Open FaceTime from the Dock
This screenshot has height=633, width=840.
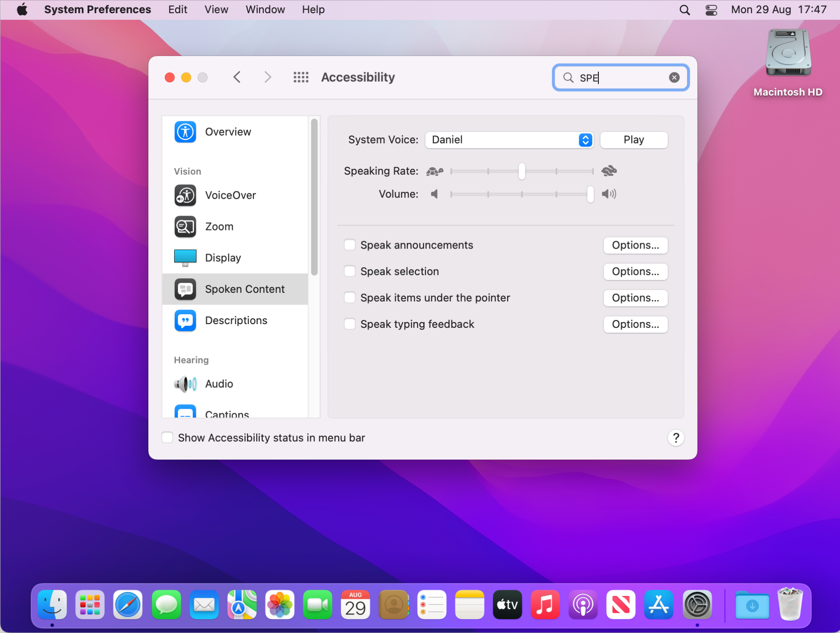[x=318, y=605]
